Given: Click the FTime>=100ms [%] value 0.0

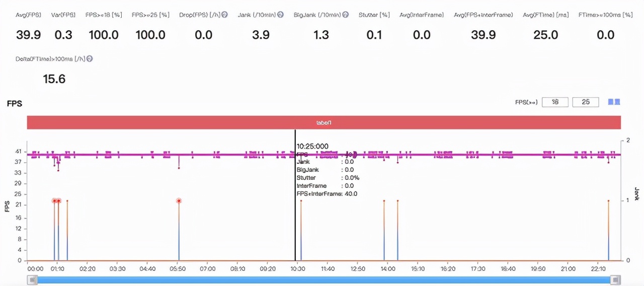Looking at the screenshot, I should tap(606, 35).
